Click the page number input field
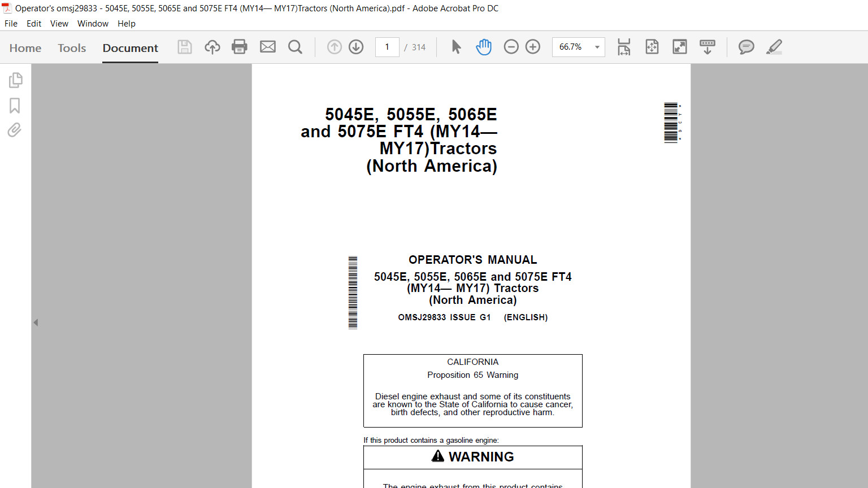 387,47
